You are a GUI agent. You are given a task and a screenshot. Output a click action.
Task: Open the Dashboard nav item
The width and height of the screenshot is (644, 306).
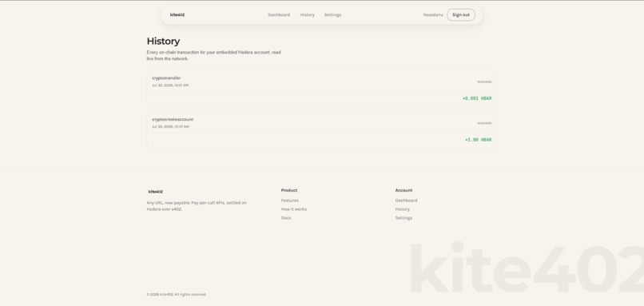(x=279, y=15)
